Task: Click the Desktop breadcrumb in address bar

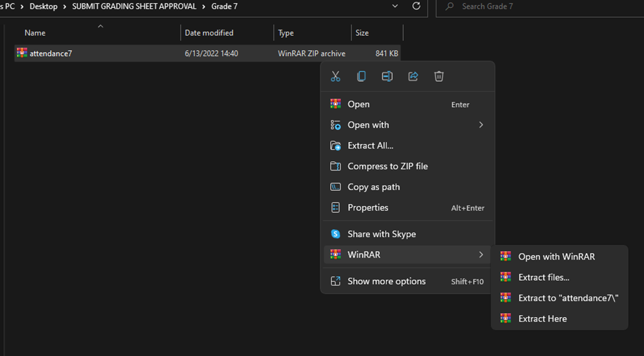Action: (43, 7)
